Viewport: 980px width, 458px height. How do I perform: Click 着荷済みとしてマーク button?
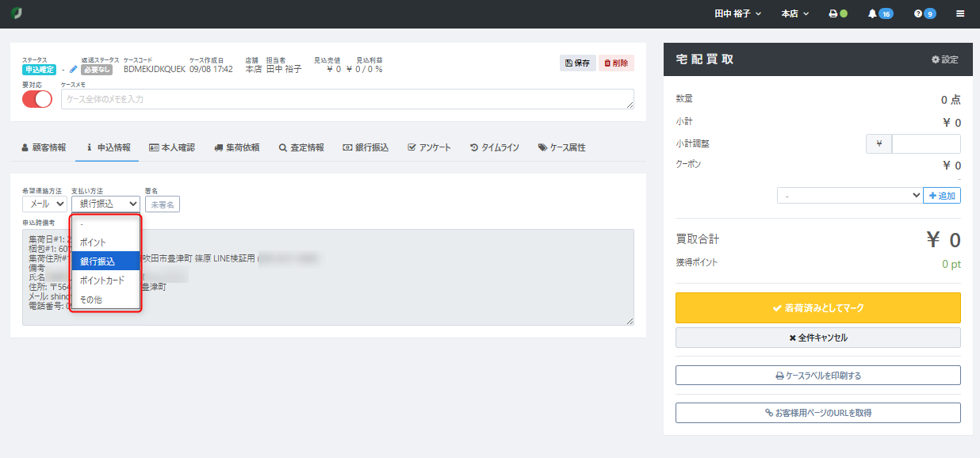coord(818,307)
